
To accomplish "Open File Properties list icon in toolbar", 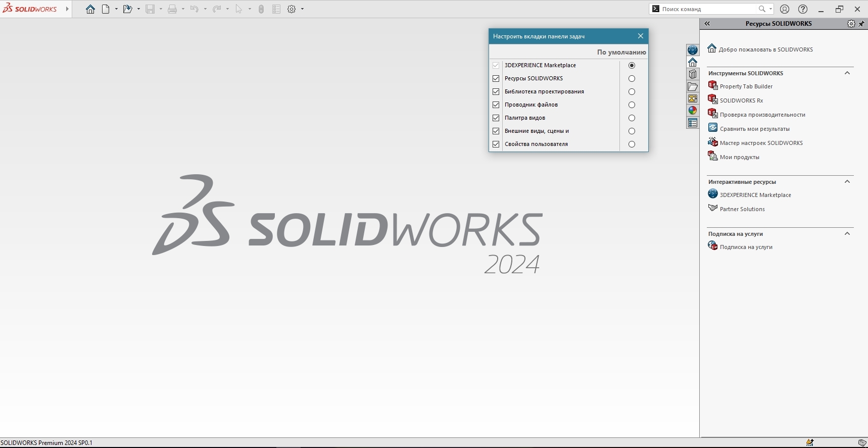I will pos(276,9).
